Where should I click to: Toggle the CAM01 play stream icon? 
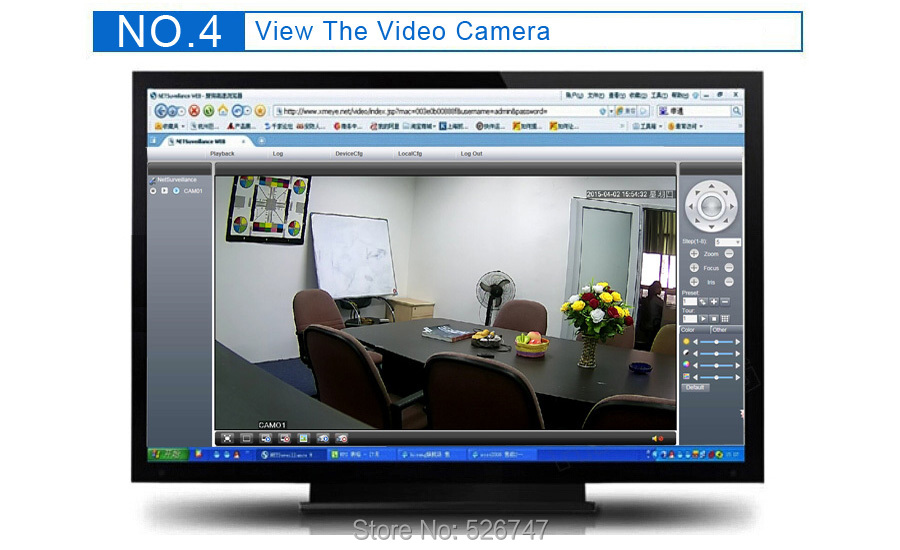point(164,190)
